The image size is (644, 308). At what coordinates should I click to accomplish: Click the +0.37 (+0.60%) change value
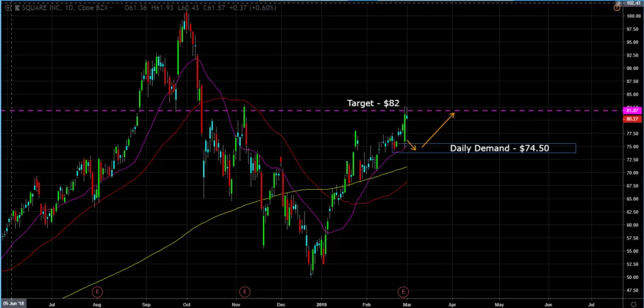[252, 8]
